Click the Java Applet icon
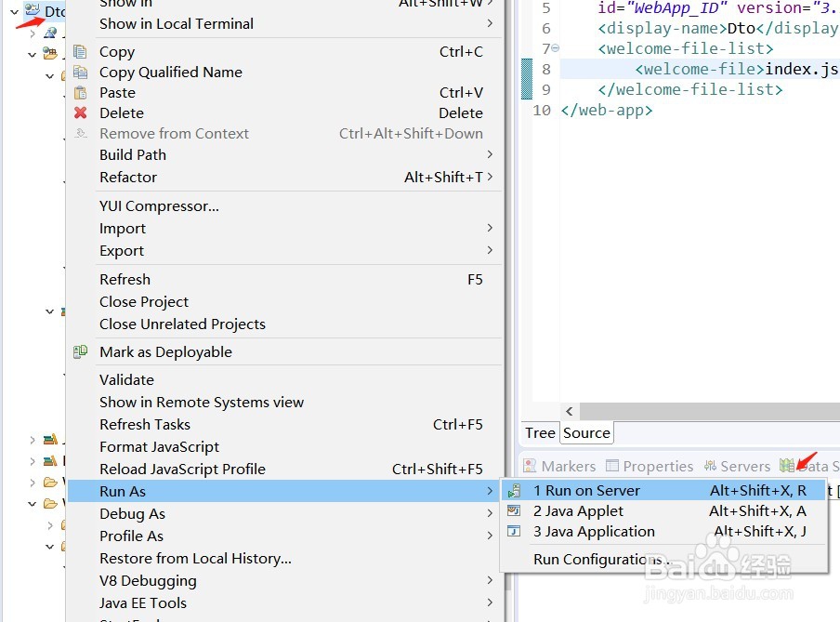This screenshot has height=622, width=840. pyautogui.click(x=514, y=511)
